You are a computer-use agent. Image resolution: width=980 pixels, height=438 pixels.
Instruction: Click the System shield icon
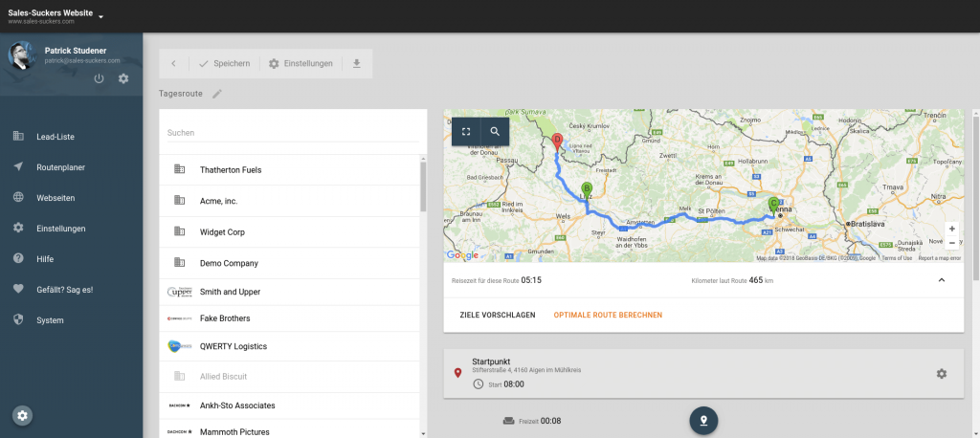click(x=18, y=320)
